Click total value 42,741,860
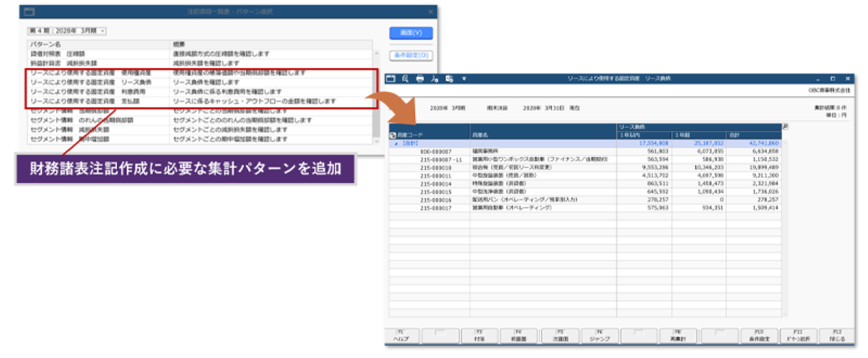 (764, 143)
